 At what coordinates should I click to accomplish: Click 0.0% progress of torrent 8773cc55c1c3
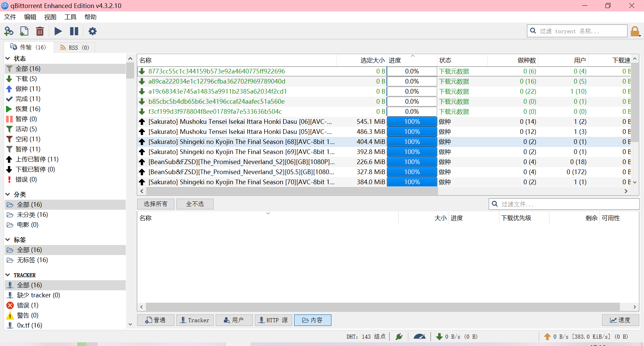(412, 71)
